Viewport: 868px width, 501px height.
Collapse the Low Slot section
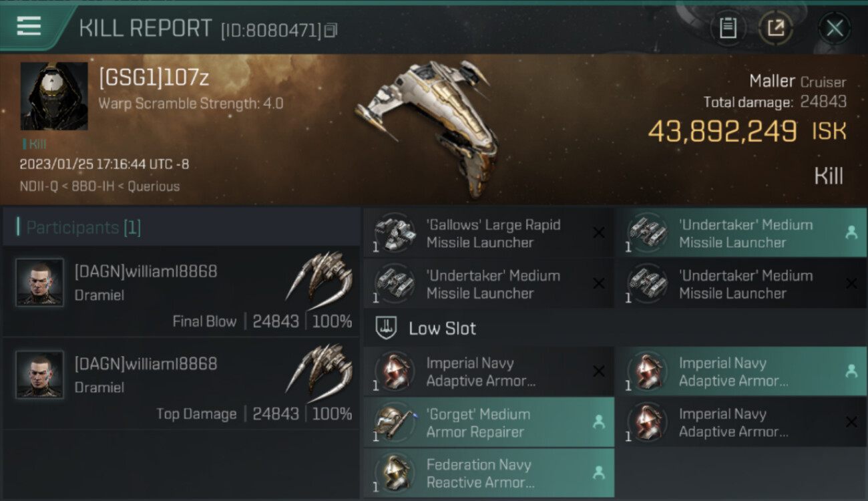(442, 329)
